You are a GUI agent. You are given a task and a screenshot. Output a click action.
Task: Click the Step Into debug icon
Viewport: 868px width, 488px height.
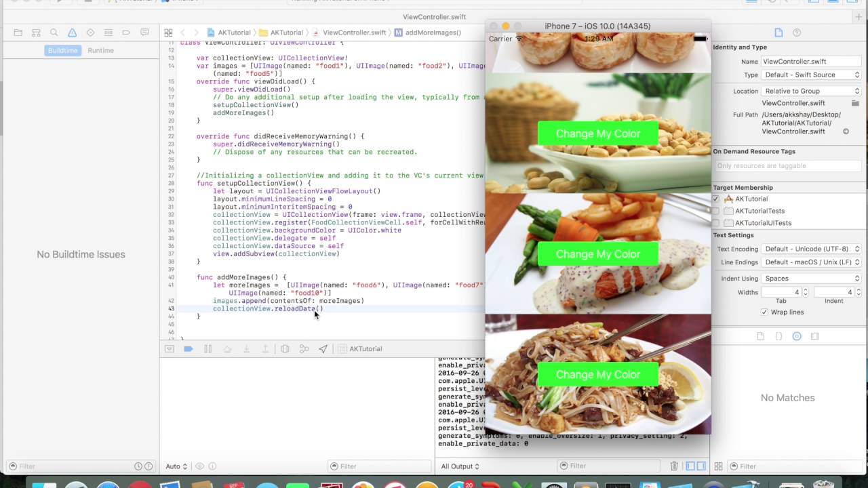[246, 349]
